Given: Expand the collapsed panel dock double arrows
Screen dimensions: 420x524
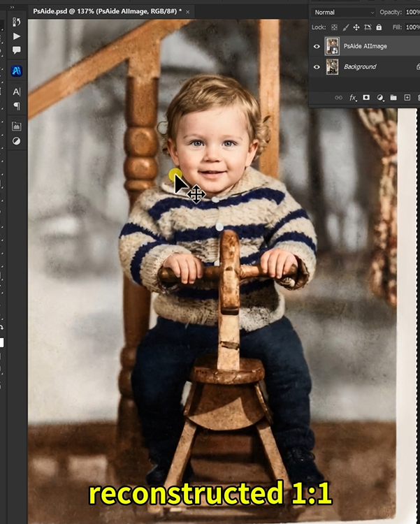Looking at the screenshot, I should click(x=13, y=7).
